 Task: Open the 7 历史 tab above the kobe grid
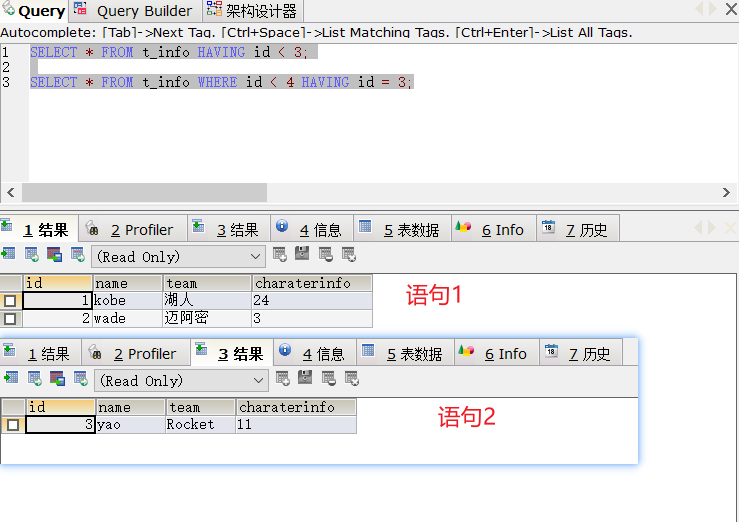pyautogui.click(x=578, y=229)
